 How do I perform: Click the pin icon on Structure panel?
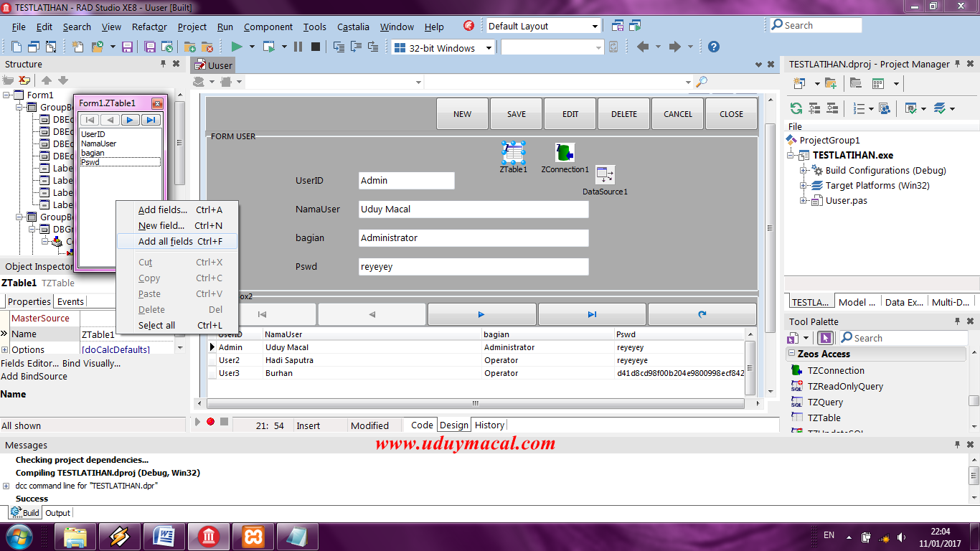click(x=164, y=64)
